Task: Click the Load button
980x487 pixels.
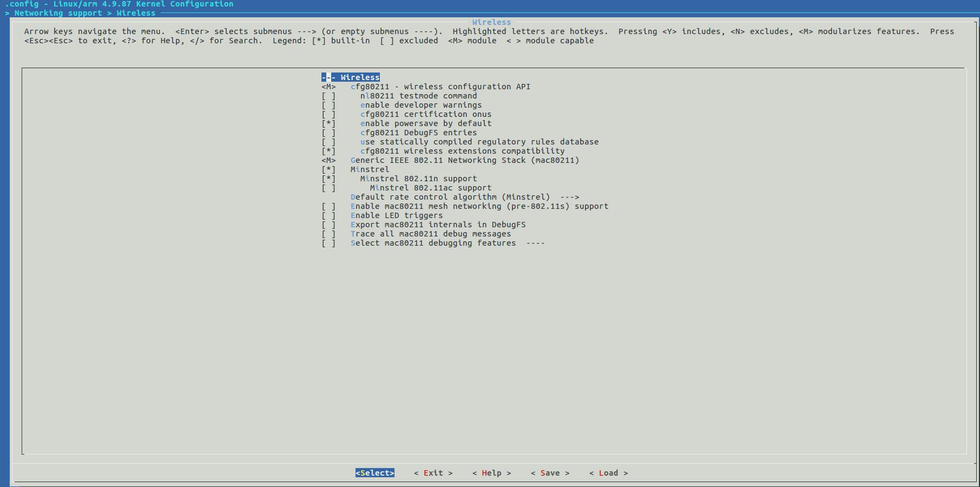Action: point(609,473)
